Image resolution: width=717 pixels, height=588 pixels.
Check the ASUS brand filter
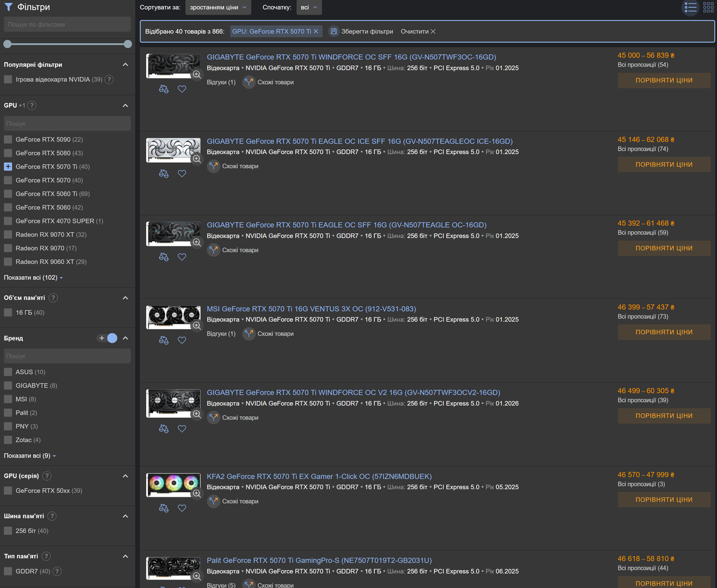pyautogui.click(x=8, y=372)
